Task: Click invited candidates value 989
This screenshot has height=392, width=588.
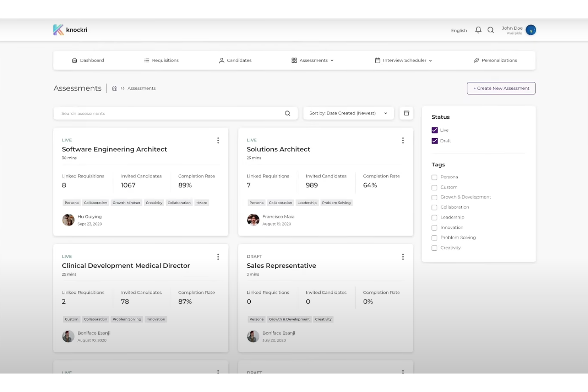Action: point(312,185)
